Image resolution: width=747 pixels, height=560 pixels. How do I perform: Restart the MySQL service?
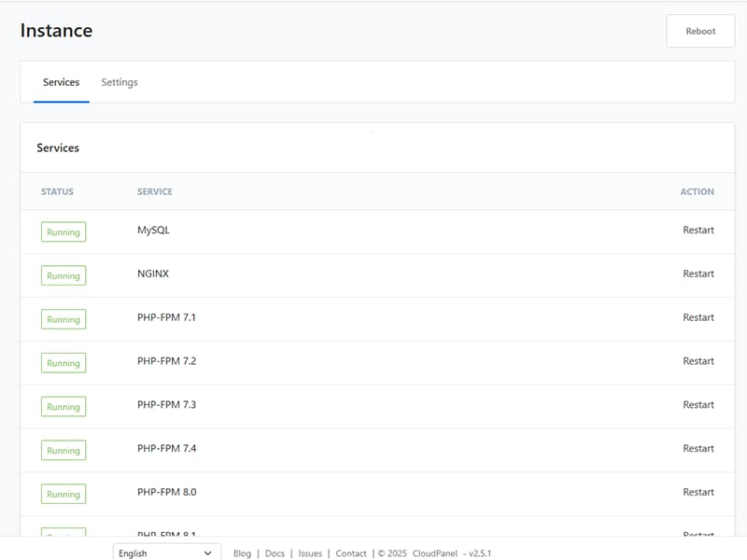[698, 231]
